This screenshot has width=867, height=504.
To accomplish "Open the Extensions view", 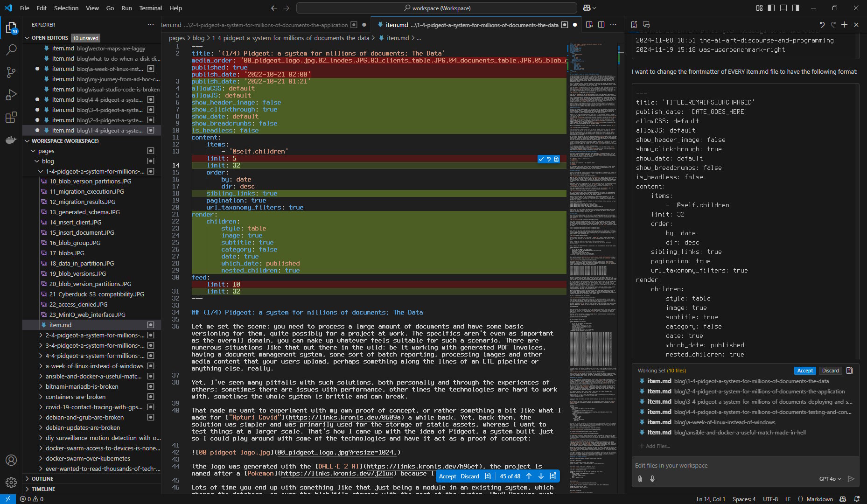I will (x=11, y=117).
